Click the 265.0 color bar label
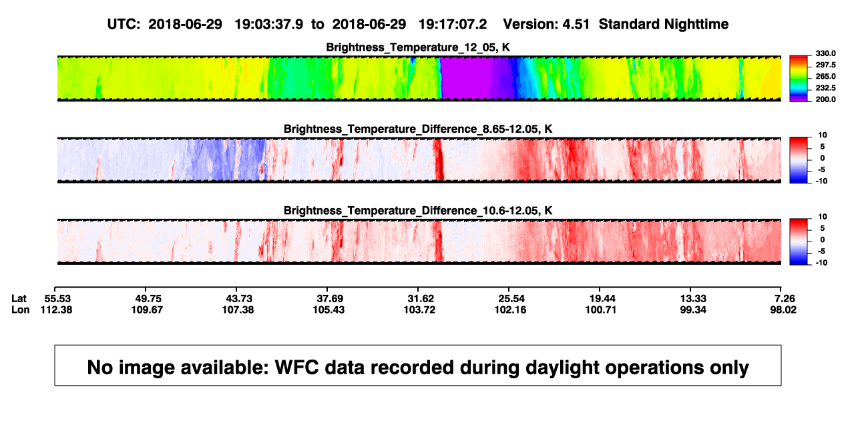Screen dimensions: 868x445 [825, 76]
